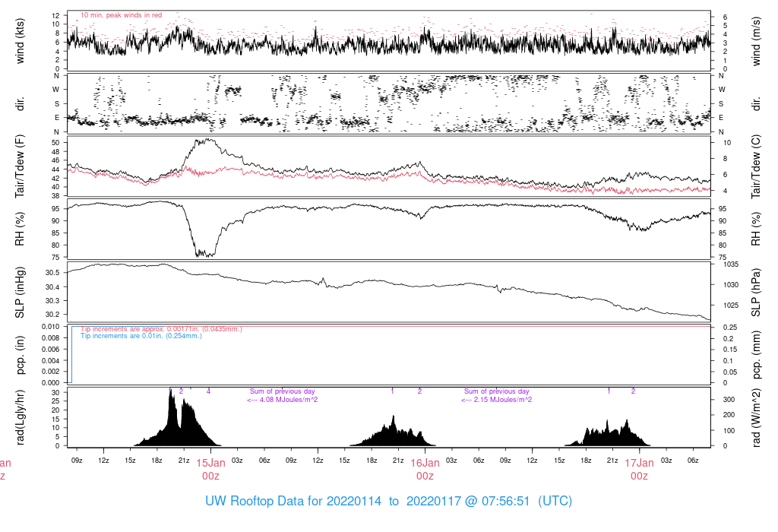Select the "38" Fahrenheit temperature tick value

tap(55, 196)
